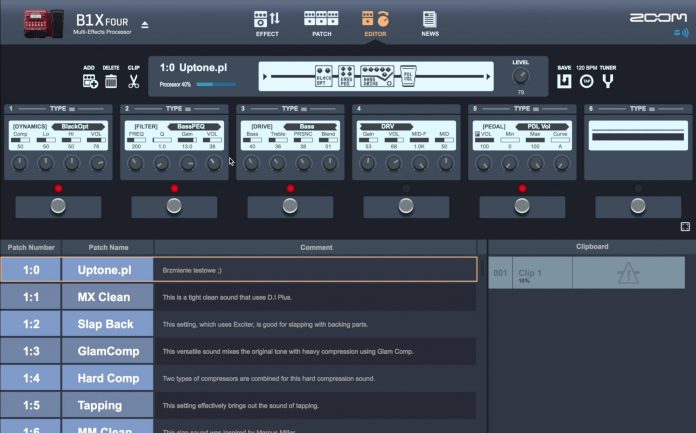This screenshot has width=696, height=433.
Task: Click the ADD patch icon
Action: pyautogui.click(x=91, y=81)
